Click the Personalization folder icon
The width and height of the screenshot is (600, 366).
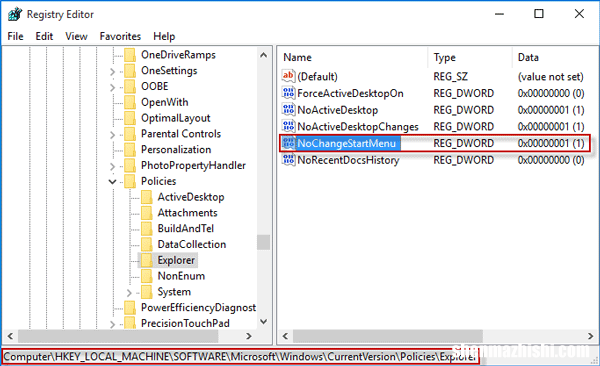pyautogui.click(x=130, y=150)
